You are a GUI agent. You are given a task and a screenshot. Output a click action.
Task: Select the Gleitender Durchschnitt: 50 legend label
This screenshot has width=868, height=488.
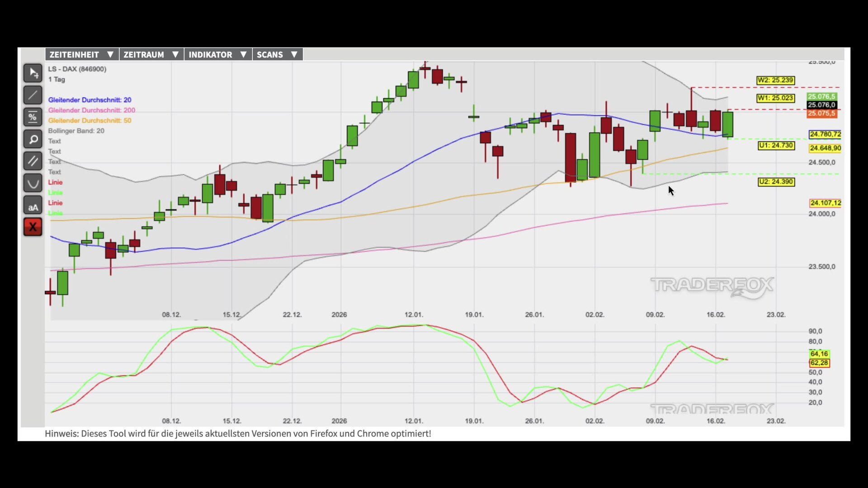[x=90, y=121]
